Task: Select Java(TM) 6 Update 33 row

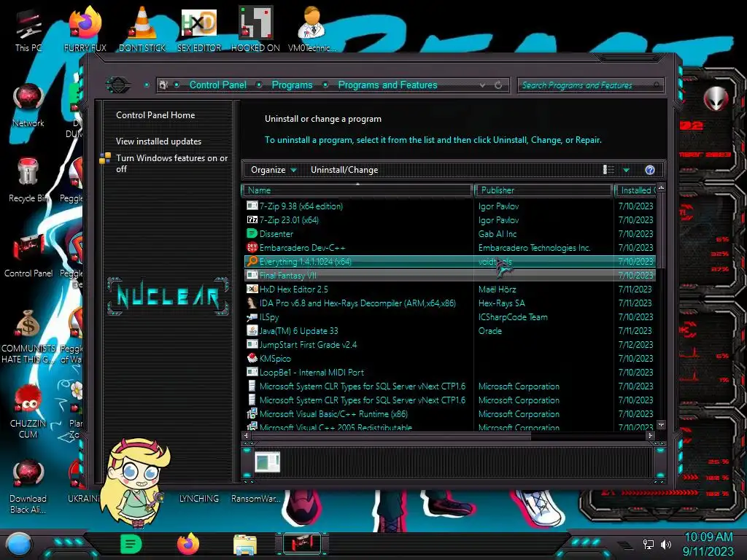Action: pyautogui.click(x=449, y=331)
